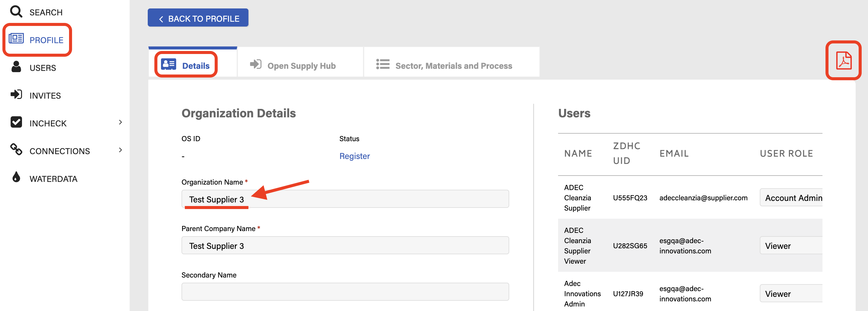This screenshot has height=311, width=868.
Task: Click the Users person icon
Action: point(16,66)
